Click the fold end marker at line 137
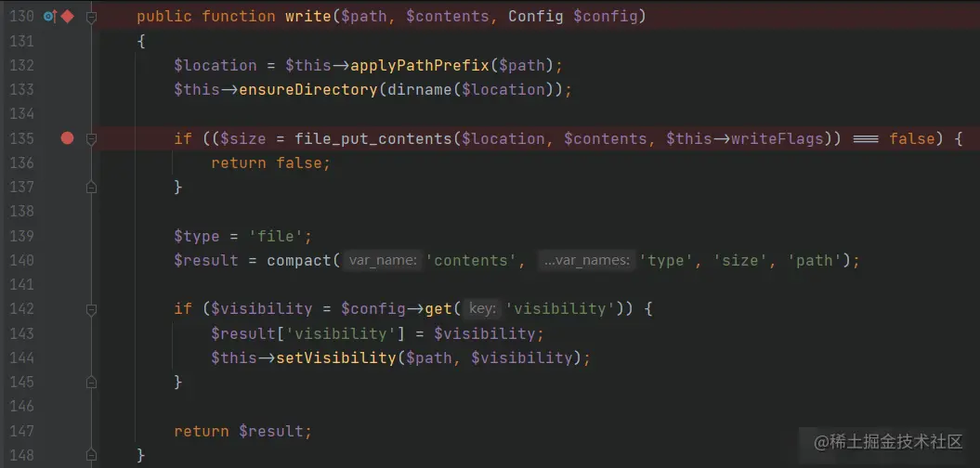 click(x=91, y=187)
